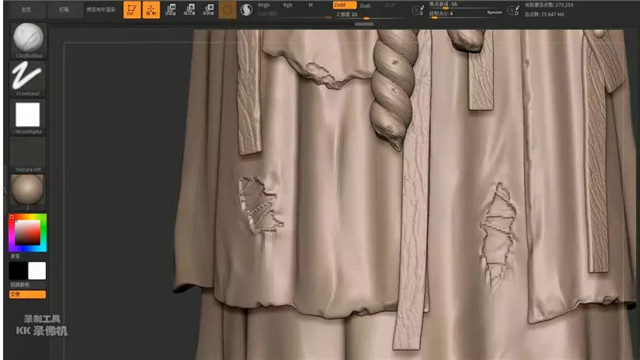Open the material sphere selector

[x=28, y=192]
